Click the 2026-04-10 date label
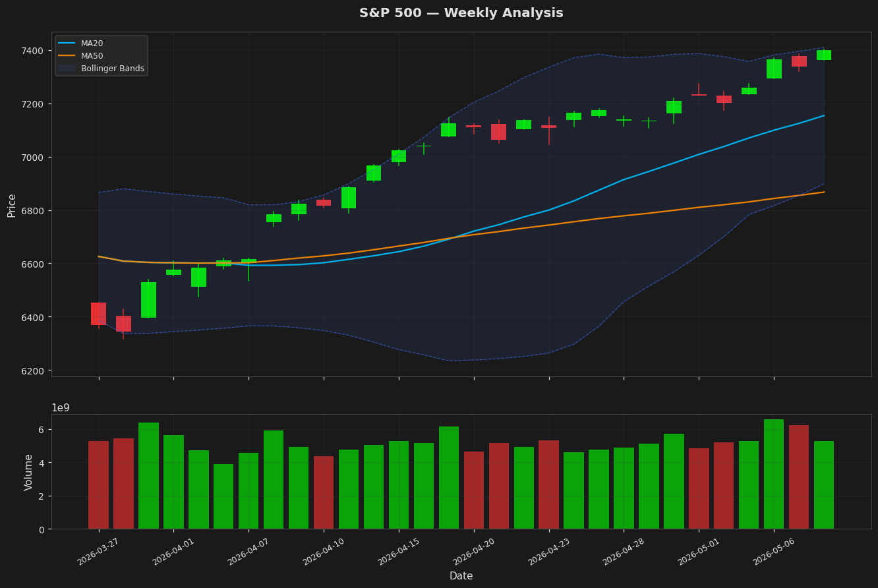Image resolution: width=878 pixels, height=588 pixels. [324, 552]
